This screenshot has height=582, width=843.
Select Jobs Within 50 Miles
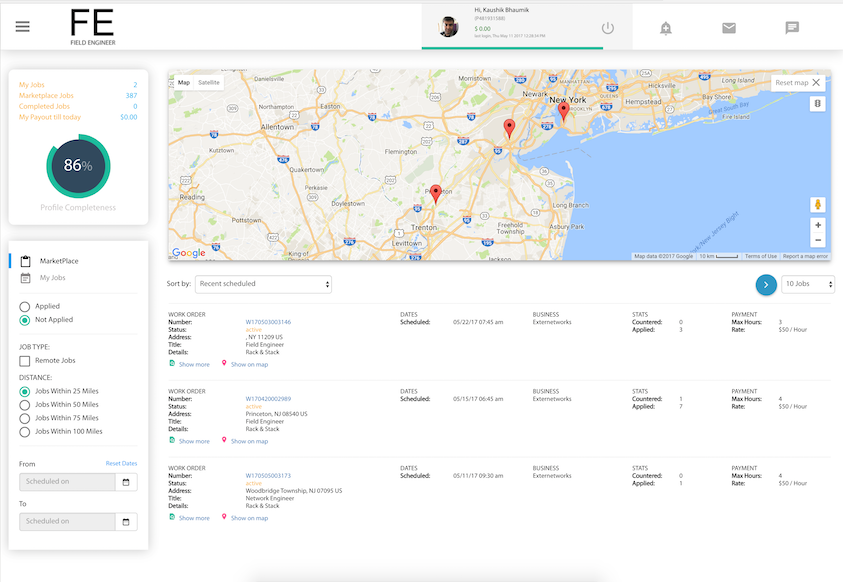[x=25, y=405]
